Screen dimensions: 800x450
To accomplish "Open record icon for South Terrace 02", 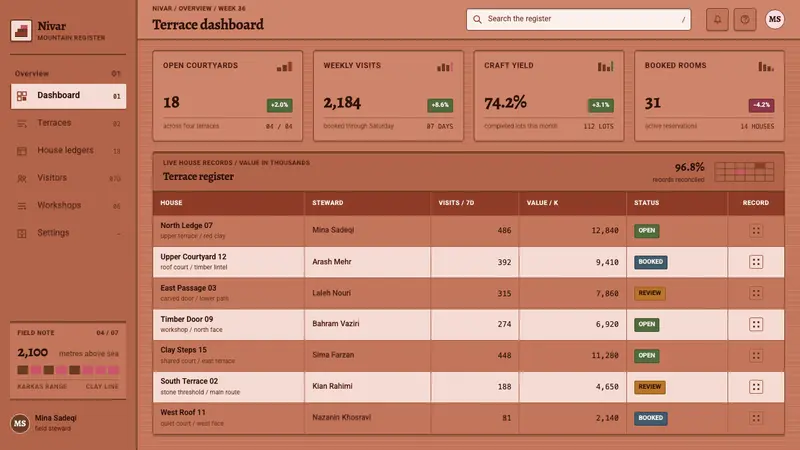I will pos(756,387).
